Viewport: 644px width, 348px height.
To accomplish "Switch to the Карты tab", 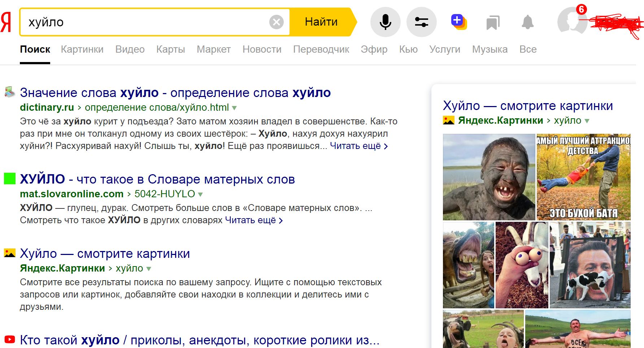I will coord(171,49).
